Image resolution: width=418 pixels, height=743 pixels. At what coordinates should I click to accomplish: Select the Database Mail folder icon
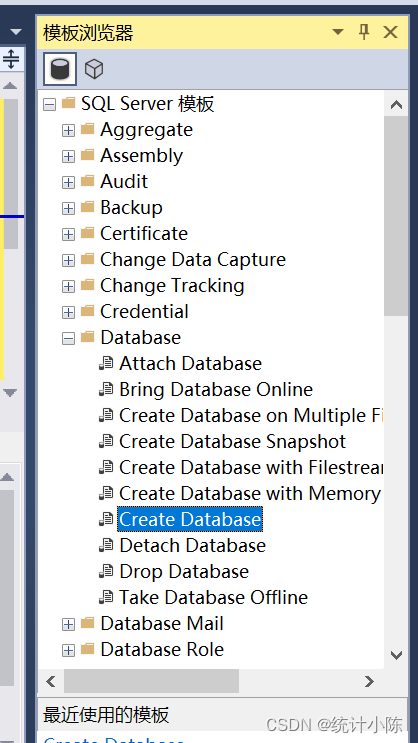tap(87, 623)
